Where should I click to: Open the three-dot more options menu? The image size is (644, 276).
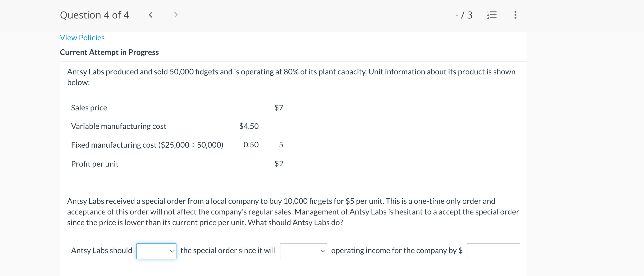(515, 15)
